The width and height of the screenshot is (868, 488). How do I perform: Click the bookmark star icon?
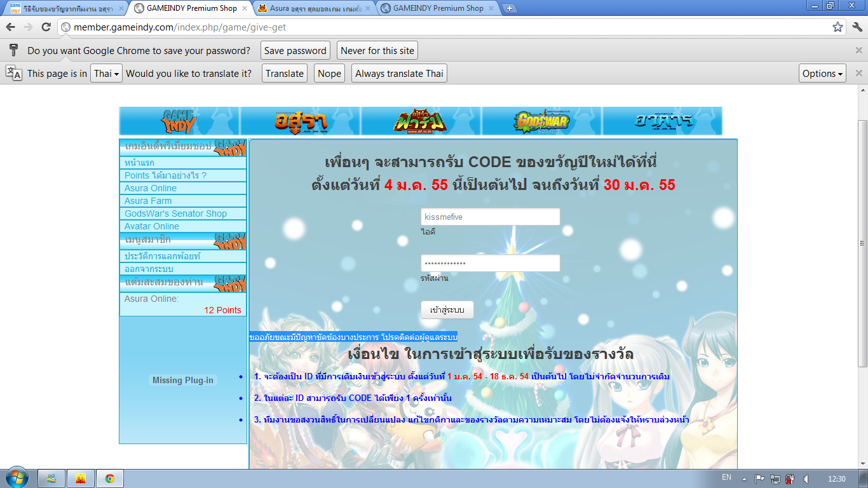click(x=837, y=27)
